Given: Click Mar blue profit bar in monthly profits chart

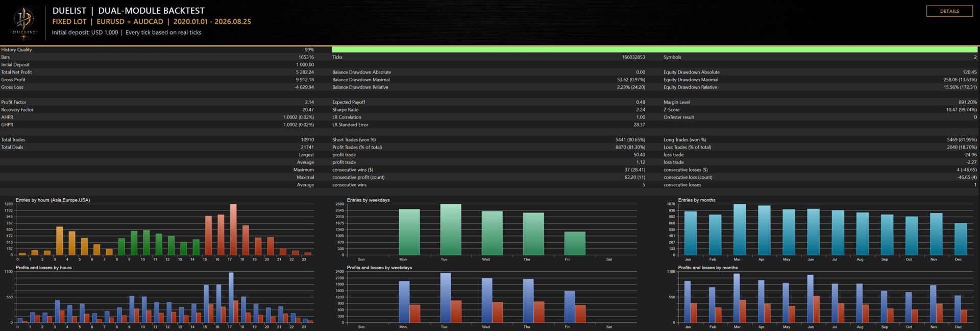Looking at the screenshot, I should click(737, 298).
